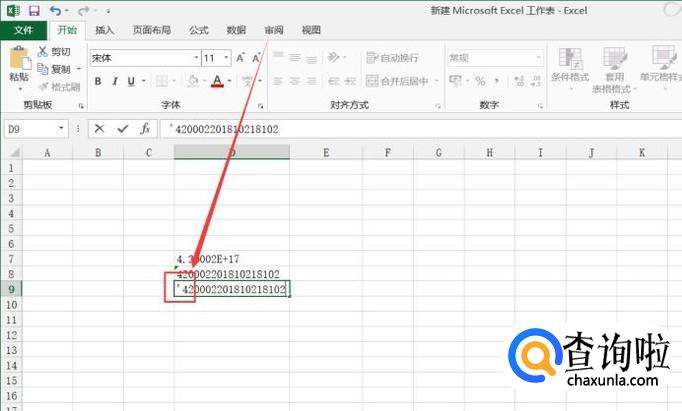Click Merge and Center (合并后居中)
Image resolution: width=682 pixels, height=411 pixels.
[x=397, y=81]
